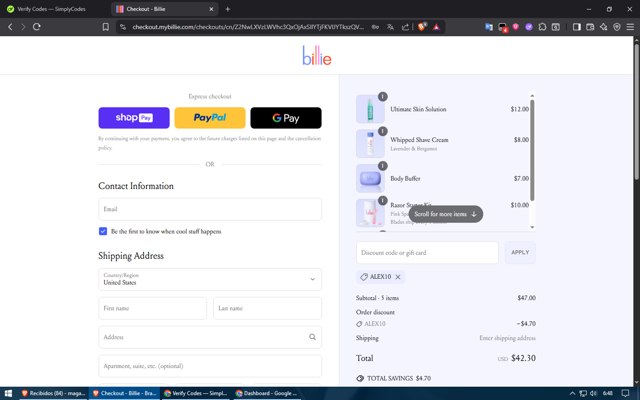Viewport: 640px width, 400px height.
Task: Click the Email input field
Action: coord(210,209)
